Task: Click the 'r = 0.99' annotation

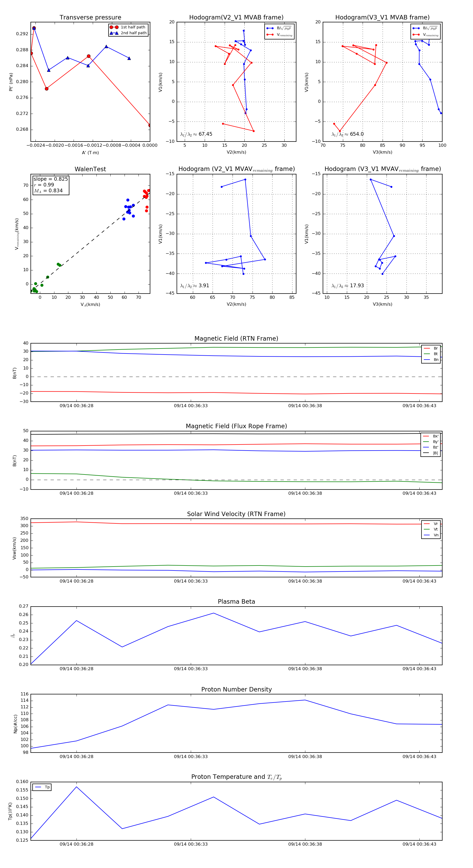Action: click(44, 185)
